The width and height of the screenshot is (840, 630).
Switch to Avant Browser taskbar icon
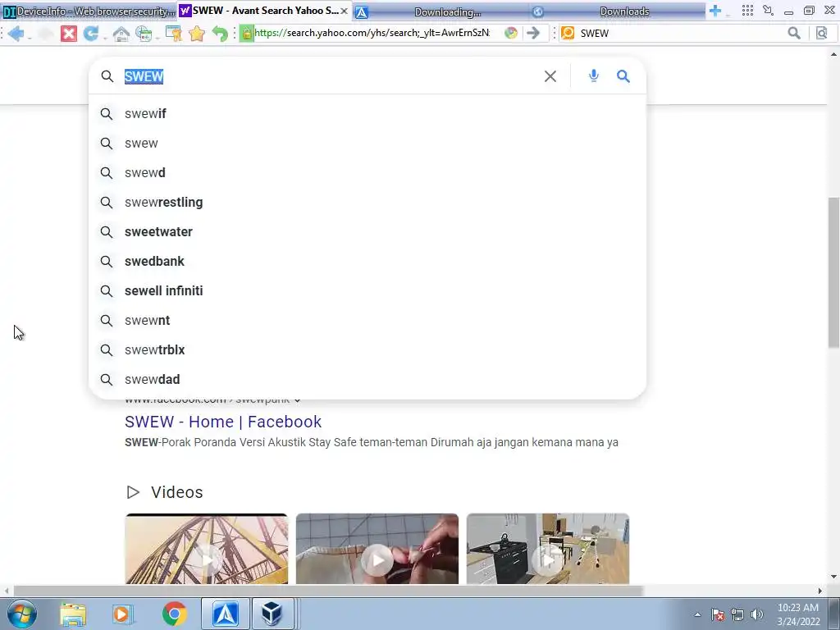pos(226,614)
